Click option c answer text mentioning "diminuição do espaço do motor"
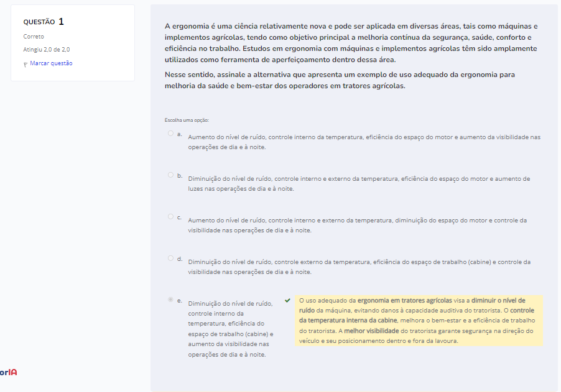Screen dimensions: 561x392 point(357,225)
